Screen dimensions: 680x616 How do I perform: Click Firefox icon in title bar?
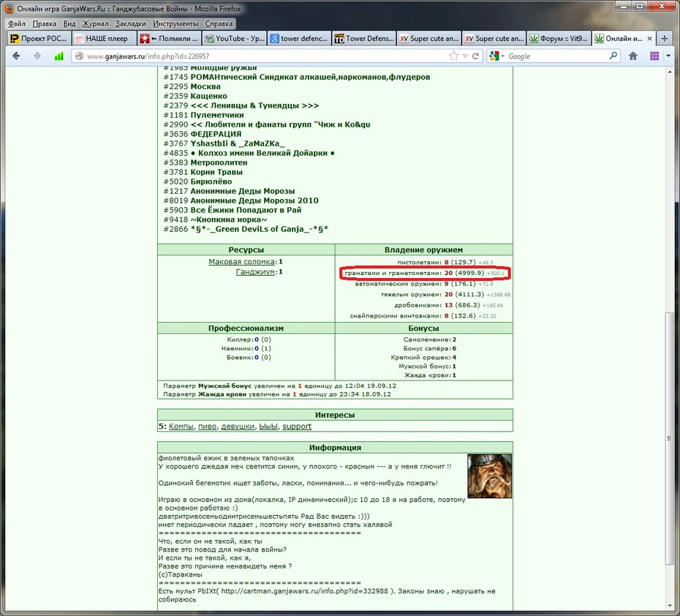pos(10,8)
